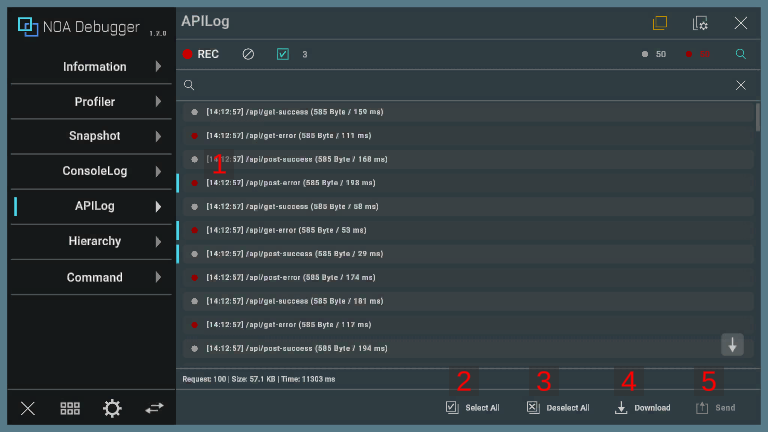The image size is (768, 432).
Task: Clear the search field with X
Action: pyautogui.click(x=741, y=85)
